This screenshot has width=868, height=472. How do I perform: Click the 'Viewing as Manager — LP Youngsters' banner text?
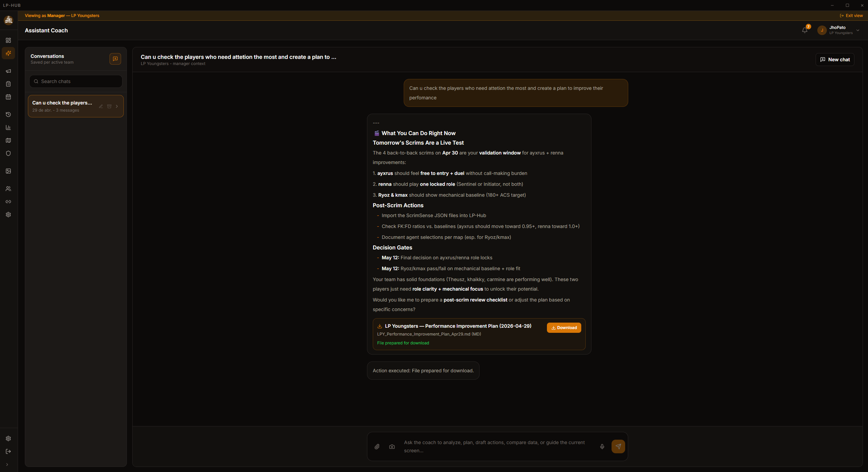(62, 16)
